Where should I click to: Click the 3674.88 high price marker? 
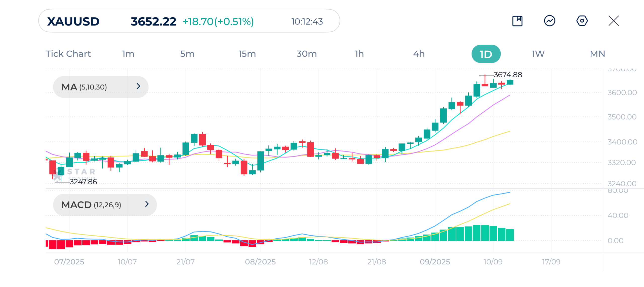point(508,75)
